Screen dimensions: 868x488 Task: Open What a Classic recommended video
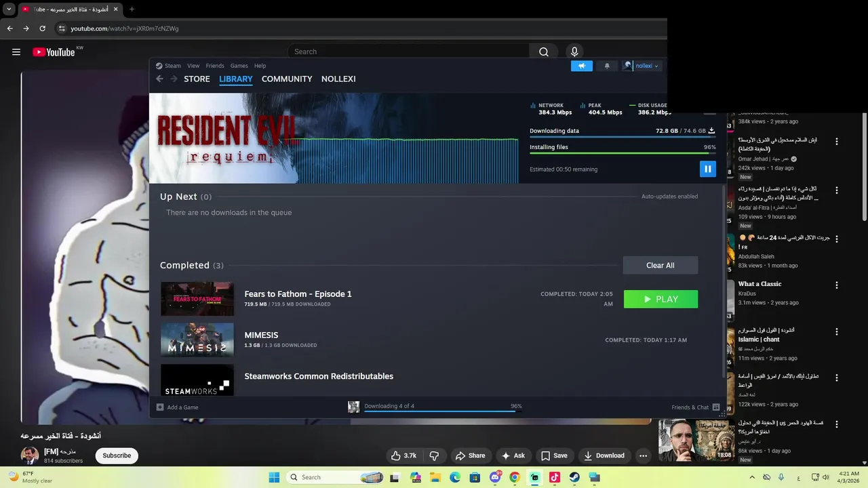[759, 284]
